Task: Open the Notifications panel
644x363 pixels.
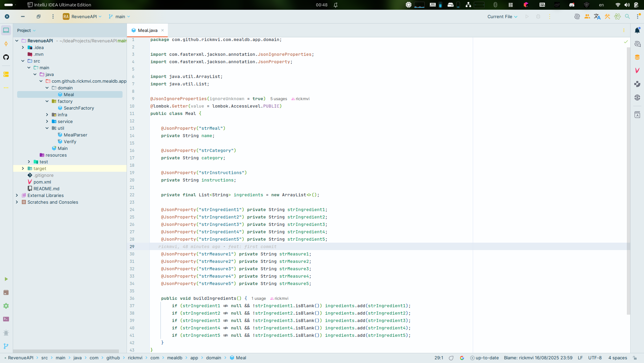Action: pyautogui.click(x=637, y=30)
